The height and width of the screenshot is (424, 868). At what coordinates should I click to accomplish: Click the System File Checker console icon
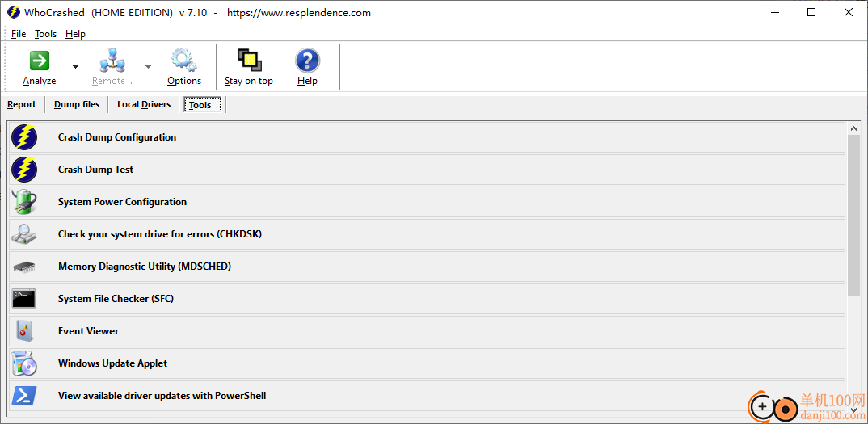click(23, 298)
